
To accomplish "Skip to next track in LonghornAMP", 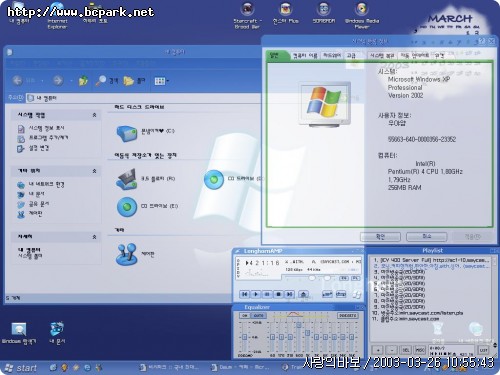I will (290, 294).
